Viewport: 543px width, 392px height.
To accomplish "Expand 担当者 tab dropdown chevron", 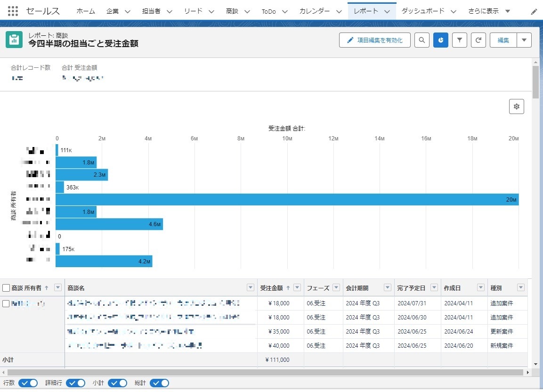I will [x=170, y=11].
